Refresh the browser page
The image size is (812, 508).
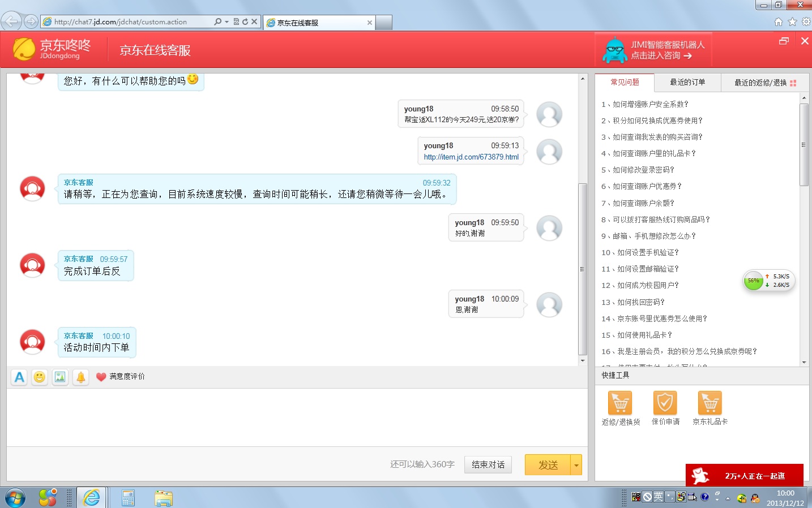245,21
